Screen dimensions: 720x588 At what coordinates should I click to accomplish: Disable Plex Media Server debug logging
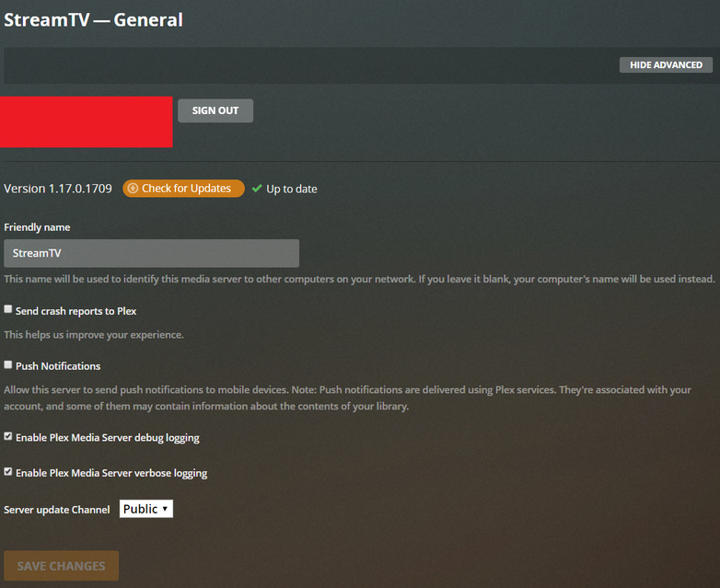point(7,436)
